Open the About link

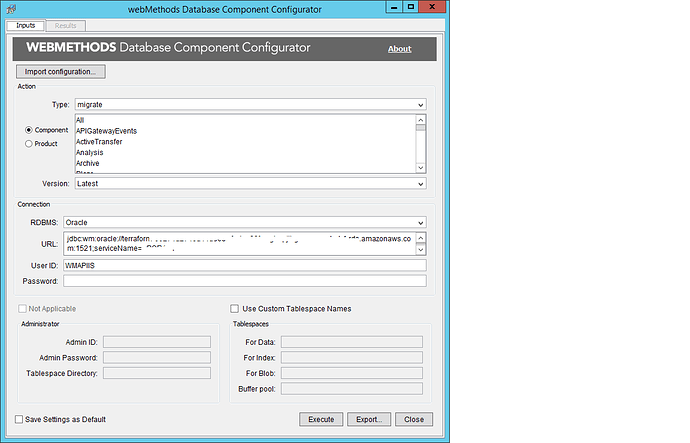(399, 49)
